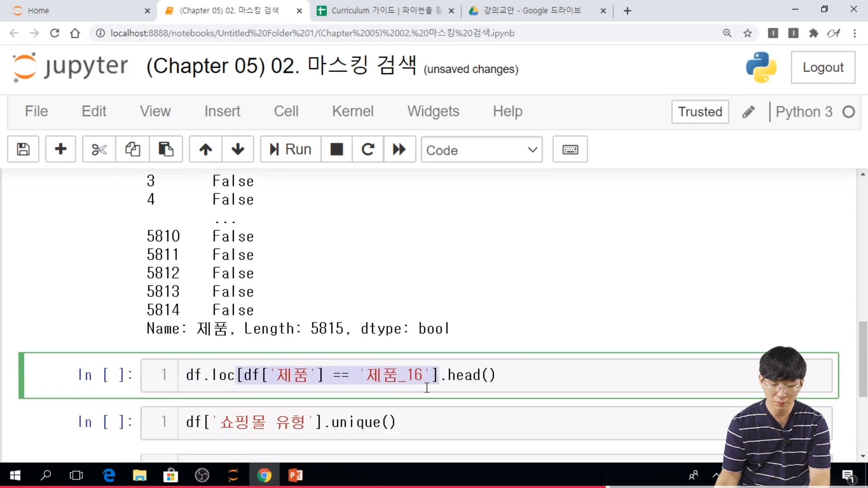Insert a new cell below with the plus icon
868x488 pixels.
coord(61,149)
